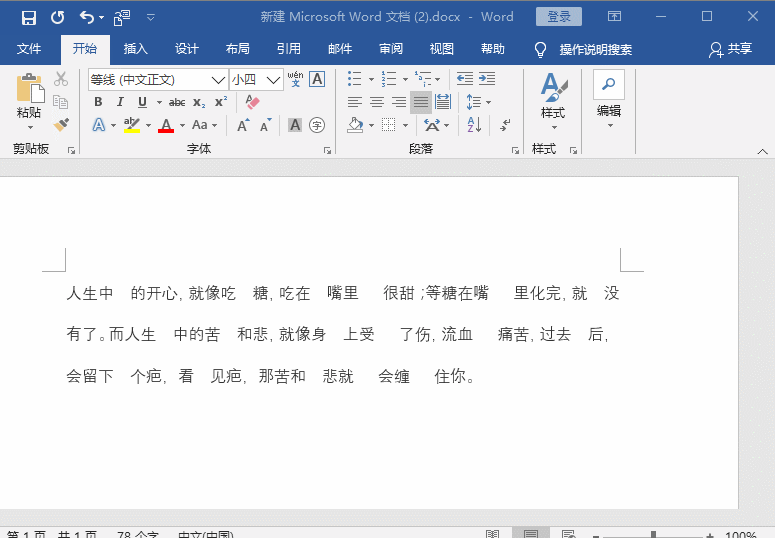Apply red font color

pos(166,125)
